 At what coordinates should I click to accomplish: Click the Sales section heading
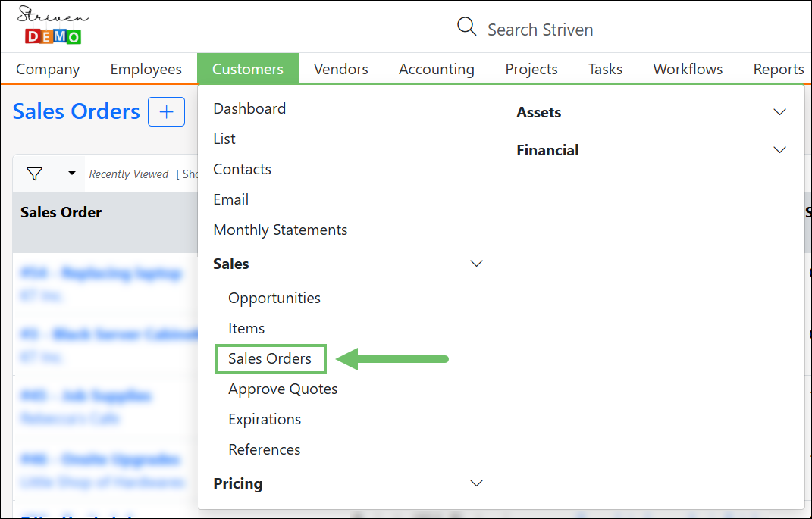pyautogui.click(x=231, y=264)
